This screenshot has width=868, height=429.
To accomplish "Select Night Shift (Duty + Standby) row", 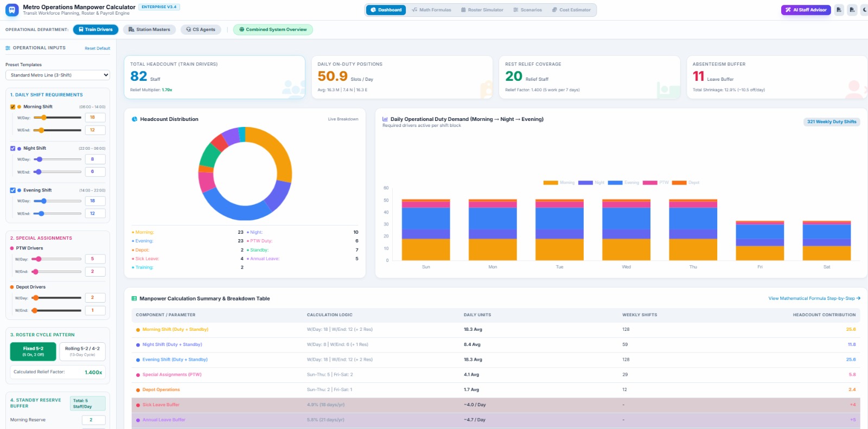I will [496, 344].
